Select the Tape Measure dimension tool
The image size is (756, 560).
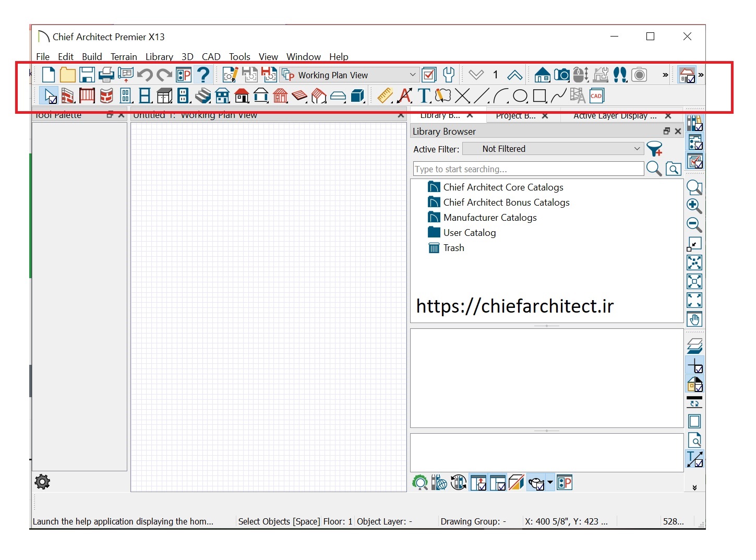coord(385,96)
